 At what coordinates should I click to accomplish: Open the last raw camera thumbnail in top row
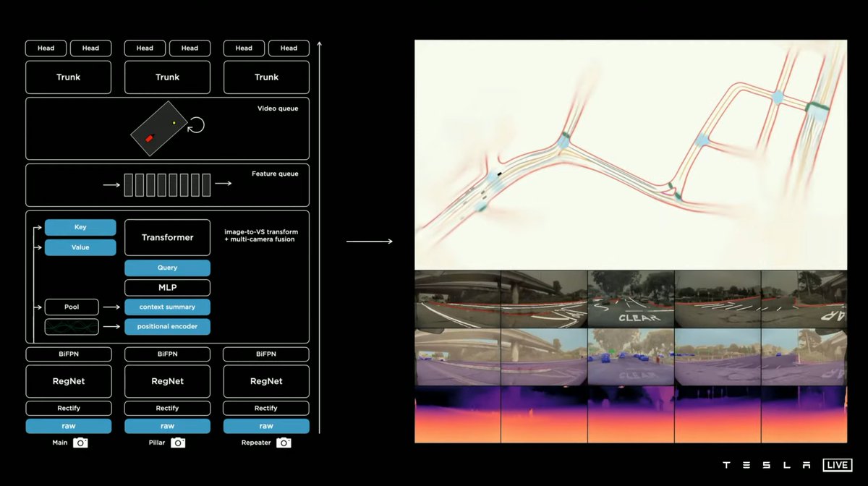click(804, 299)
